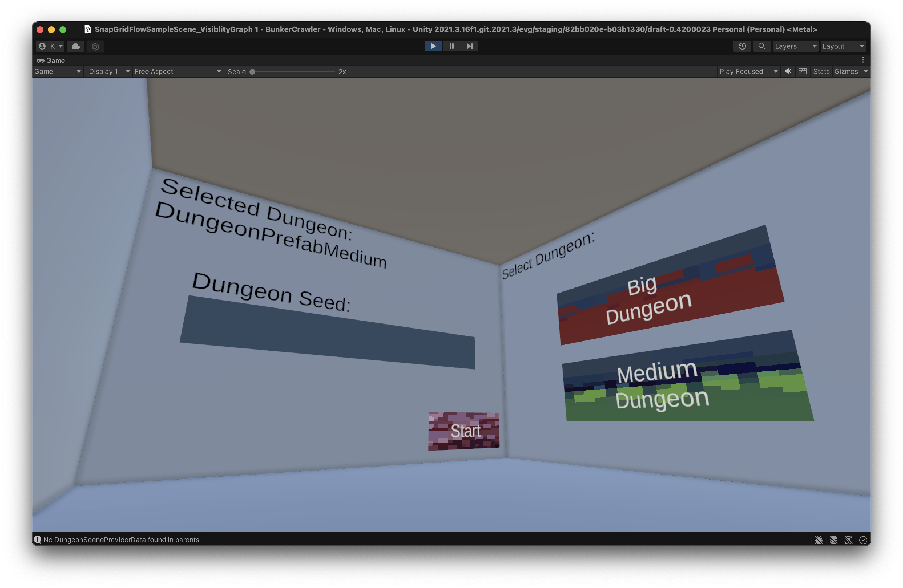Toggle the Pause playback button
The height and width of the screenshot is (588, 903).
point(451,46)
